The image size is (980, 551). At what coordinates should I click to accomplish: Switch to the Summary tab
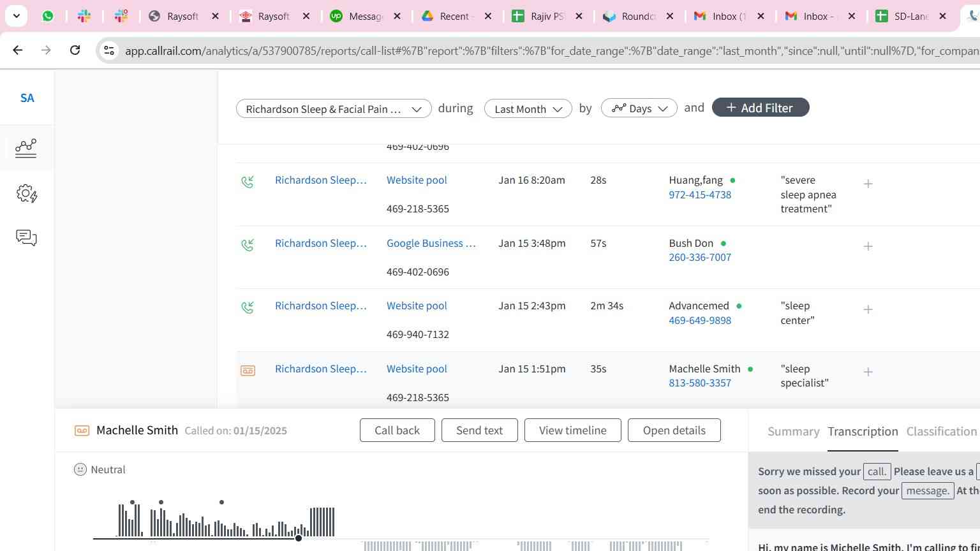pyautogui.click(x=793, y=431)
